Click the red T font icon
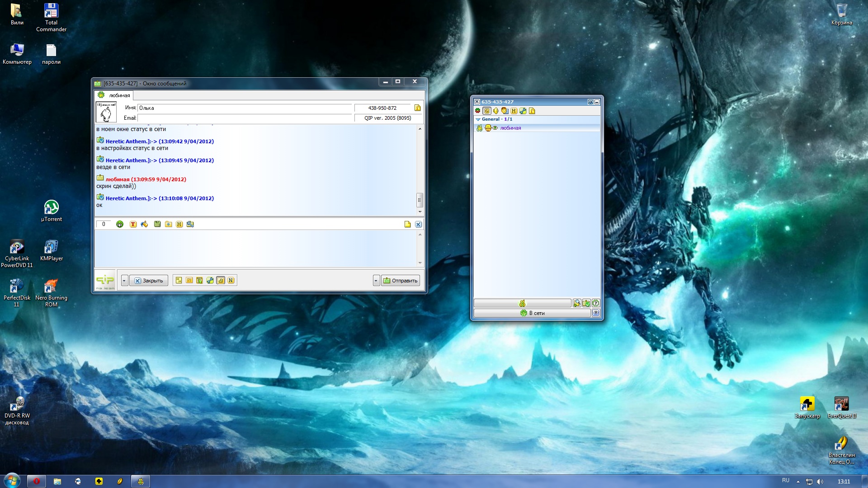Image resolution: width=868 pixels, height=488 pixels. (x=133, y=224)
